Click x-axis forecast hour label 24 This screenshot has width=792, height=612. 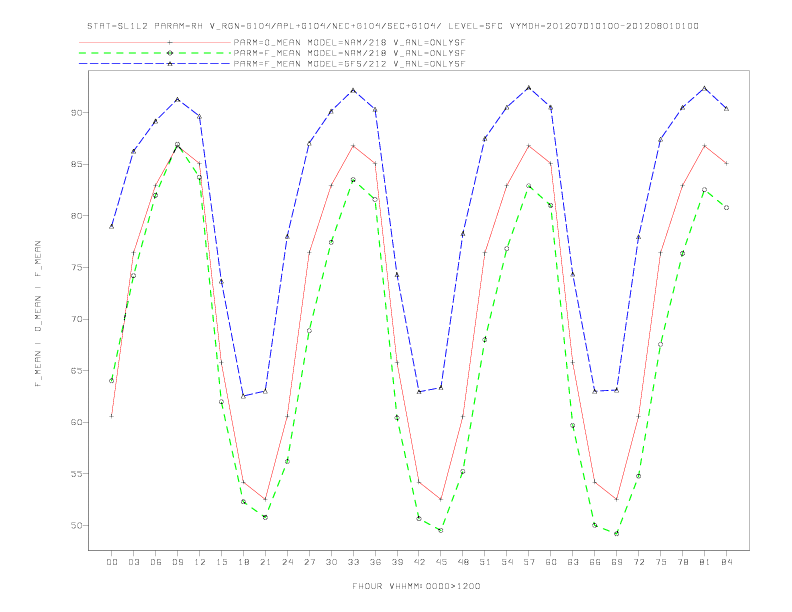[287, 562]
